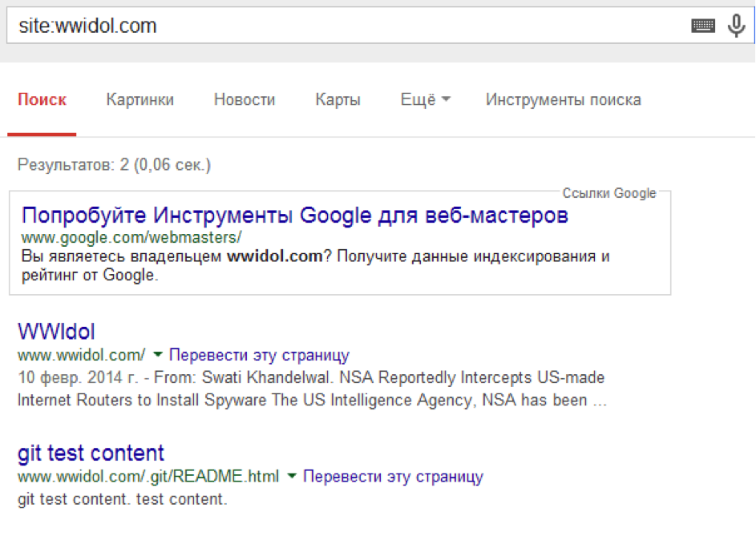Open the WWIdol search result title
Viewport: 756px width, 536px height.
(x=56, y=332)
